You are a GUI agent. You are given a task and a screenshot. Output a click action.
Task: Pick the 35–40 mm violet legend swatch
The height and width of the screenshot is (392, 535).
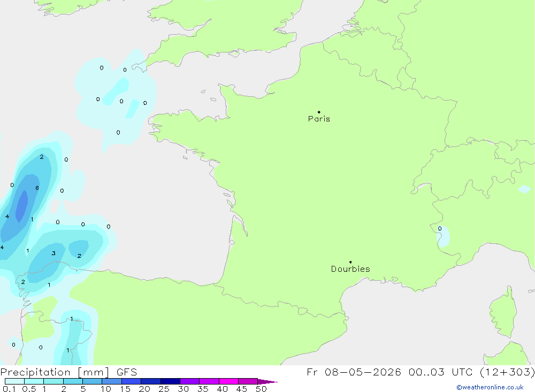209,381
